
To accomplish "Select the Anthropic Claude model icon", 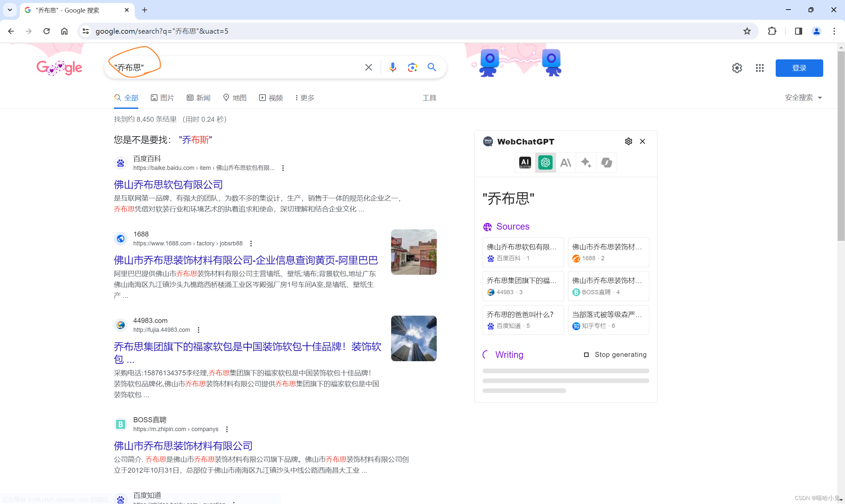I will point(566,163).
